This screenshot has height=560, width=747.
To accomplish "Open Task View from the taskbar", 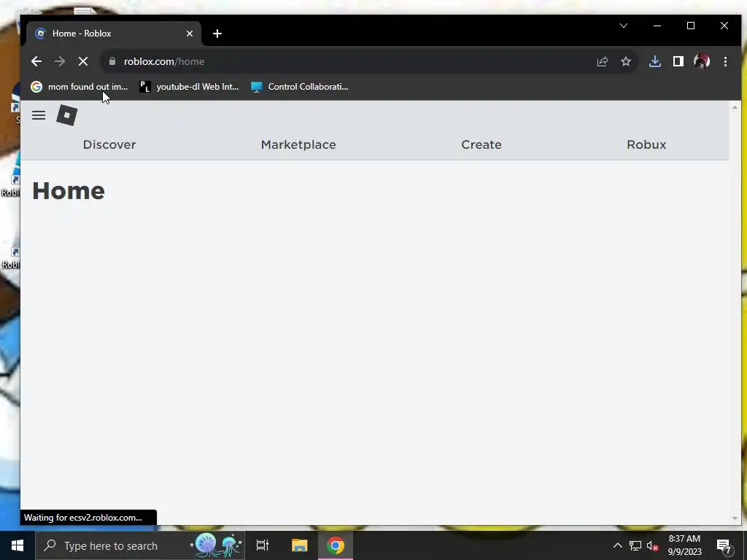I will 262,545.
